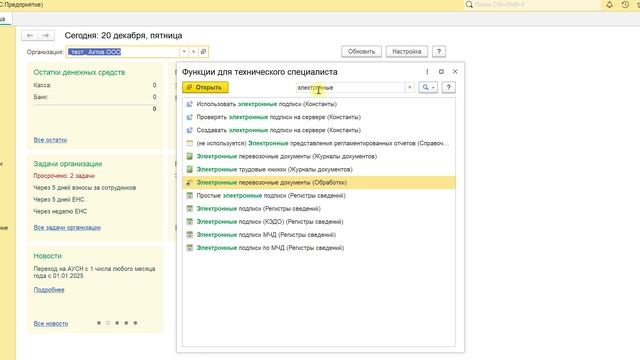Click the icon beside 'Проверять электронные подписи'

point(189,117)
